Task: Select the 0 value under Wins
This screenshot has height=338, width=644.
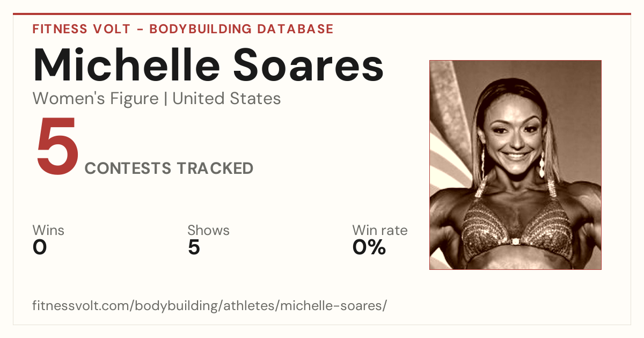Action: point(40,247)
